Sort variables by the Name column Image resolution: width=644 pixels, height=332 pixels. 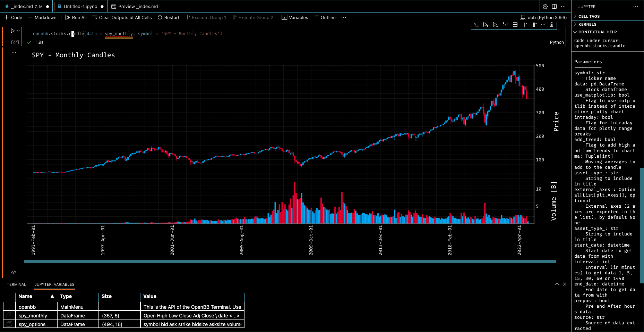pyautogui.click(x=36, y=296)
